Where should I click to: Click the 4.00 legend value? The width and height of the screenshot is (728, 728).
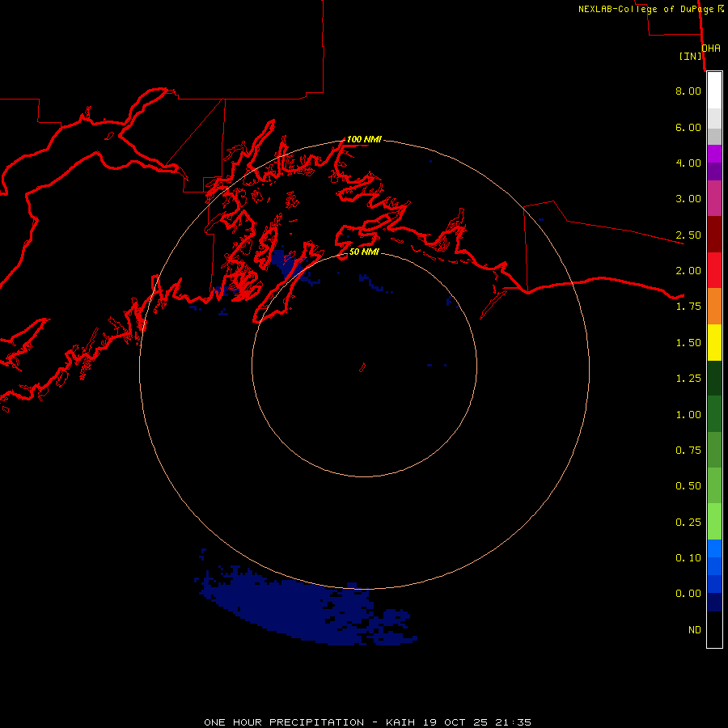pos(688,163)
